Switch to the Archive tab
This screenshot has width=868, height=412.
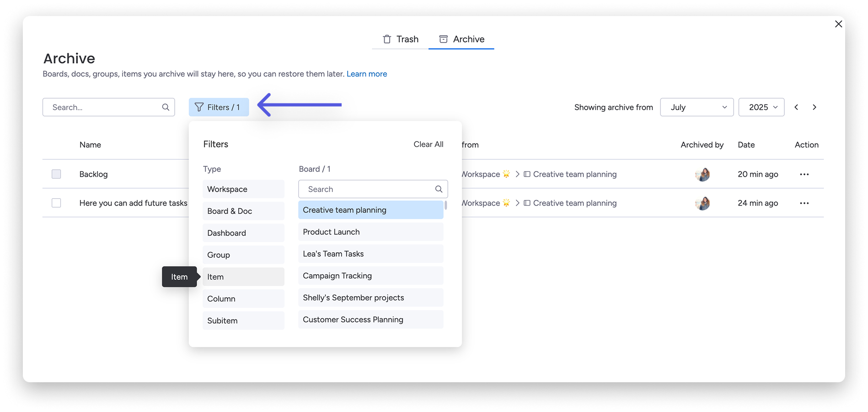click(461, 39)
